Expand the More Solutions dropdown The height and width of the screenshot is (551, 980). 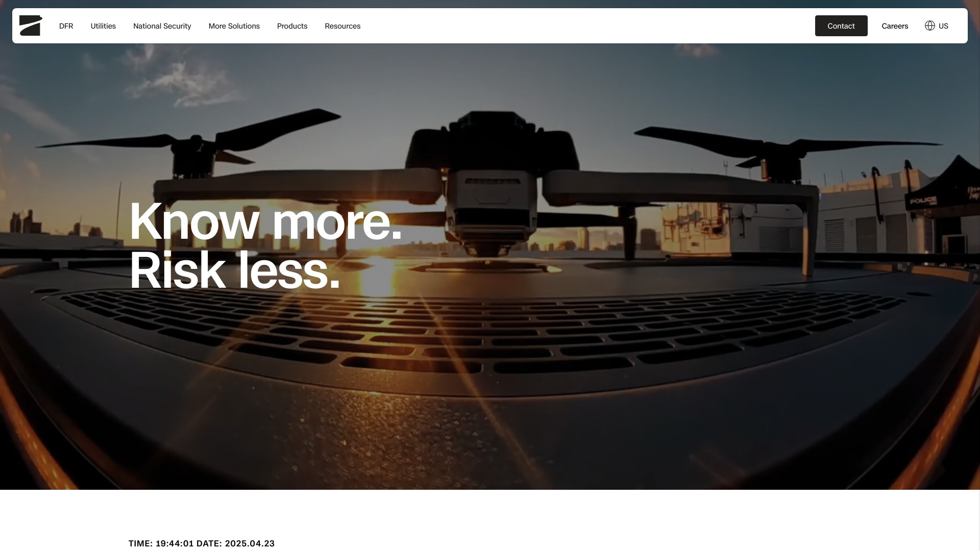[x=234, y=26]
